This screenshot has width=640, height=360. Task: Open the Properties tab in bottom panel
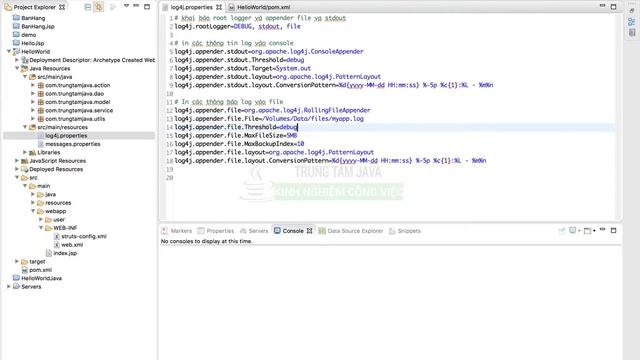[216, 231]
